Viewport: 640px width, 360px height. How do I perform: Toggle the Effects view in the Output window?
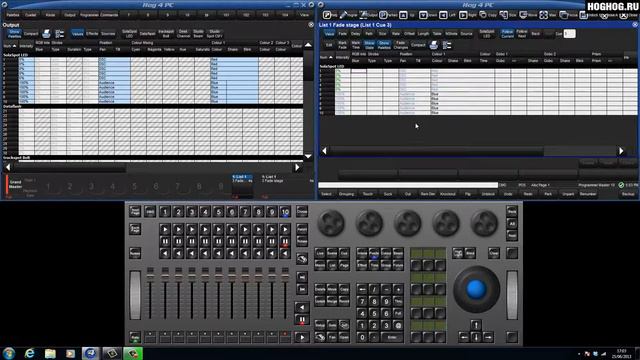click(92, 34)
